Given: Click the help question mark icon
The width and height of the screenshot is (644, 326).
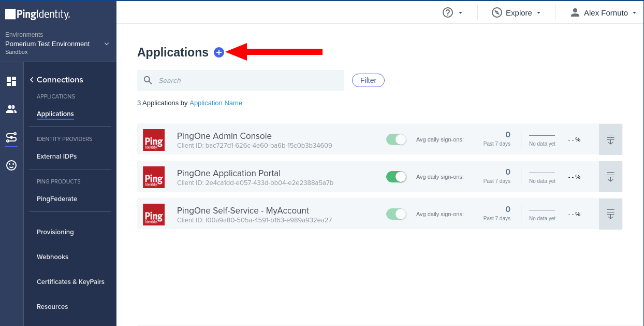Looking at the screenshot, I should tap(448, 12).
